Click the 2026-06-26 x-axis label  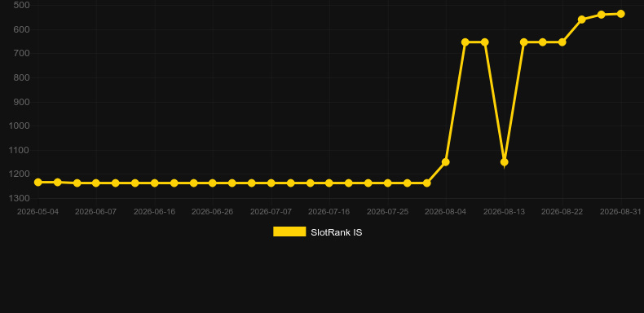coord(212,212)
